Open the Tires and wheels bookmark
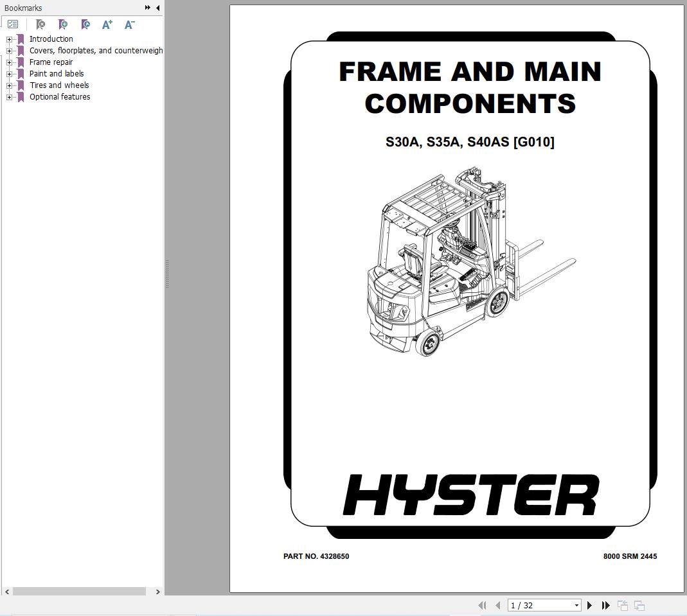Screen dimensions: 687x616 pos(59,85)
